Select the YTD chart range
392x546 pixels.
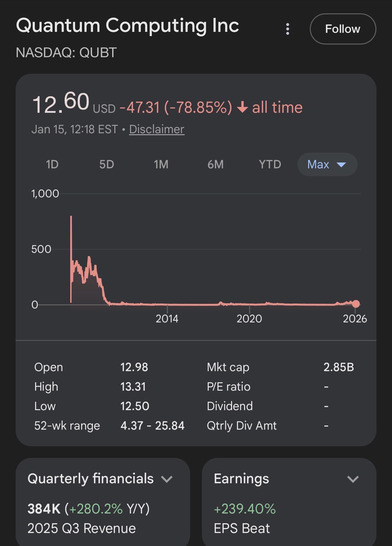270,164
